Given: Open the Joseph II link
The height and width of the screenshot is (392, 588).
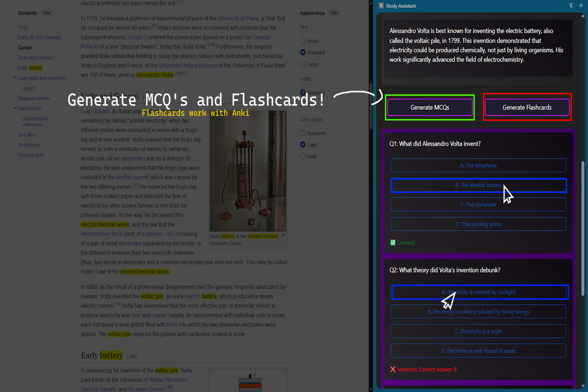Looking at the screenshot, I should pyautogui.click(x=137, y=37).
